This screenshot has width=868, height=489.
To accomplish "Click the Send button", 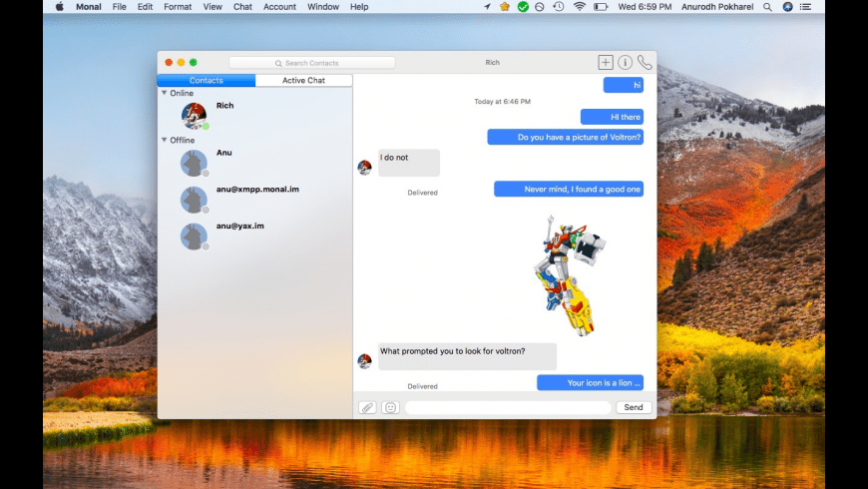I will tap(634, 407).
